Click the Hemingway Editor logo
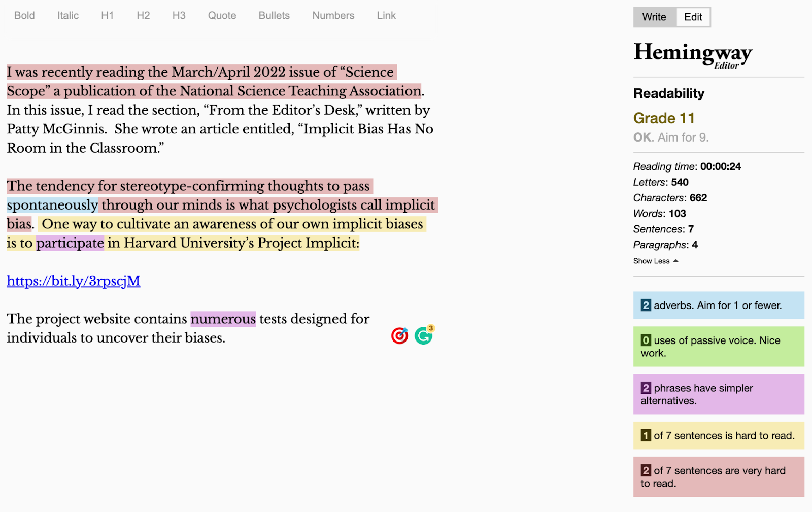Viewport: 812px width, 512px height. [693, 55]
